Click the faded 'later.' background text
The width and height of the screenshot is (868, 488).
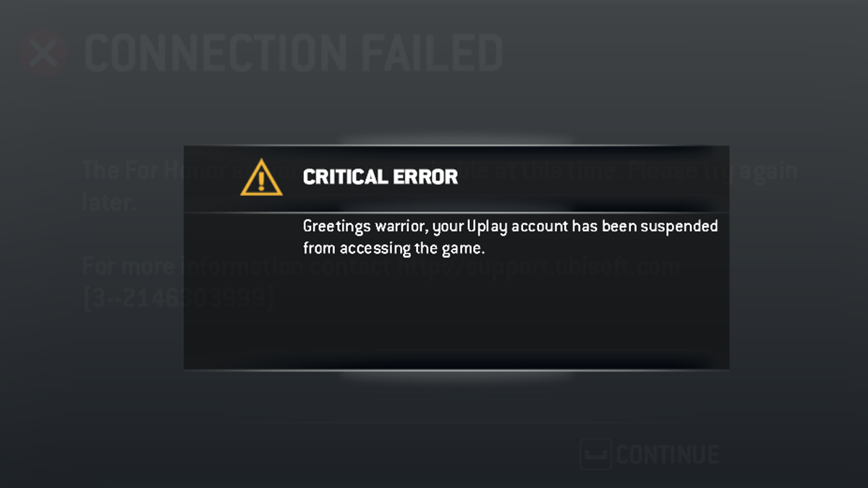[109, 203]
